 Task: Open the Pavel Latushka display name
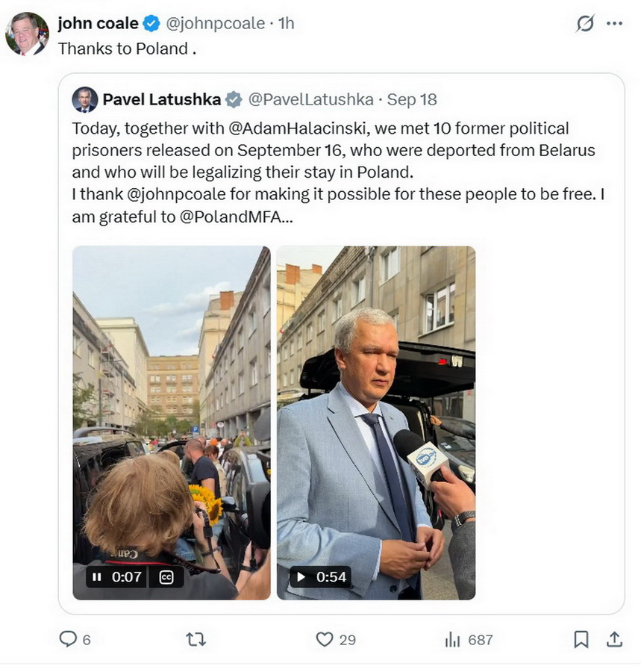161,99
